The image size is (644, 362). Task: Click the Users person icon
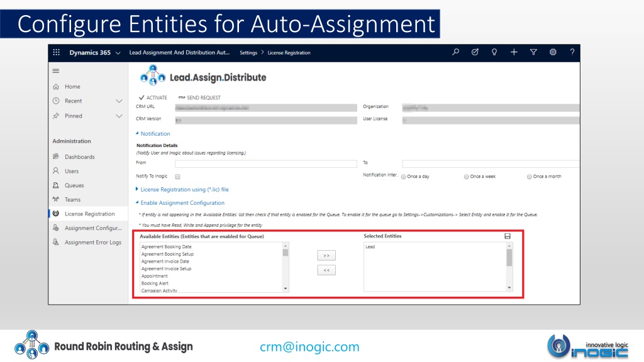(x=56, y=171)
